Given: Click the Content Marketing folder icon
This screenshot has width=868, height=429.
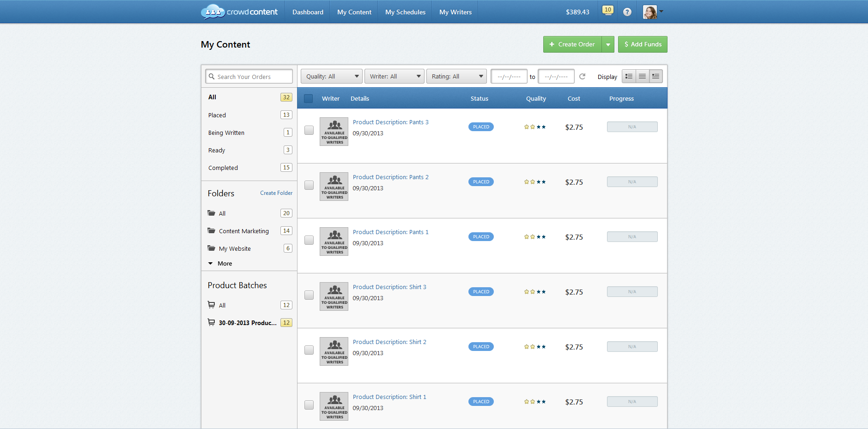Looking at the screenshot, I should (212, 230).
